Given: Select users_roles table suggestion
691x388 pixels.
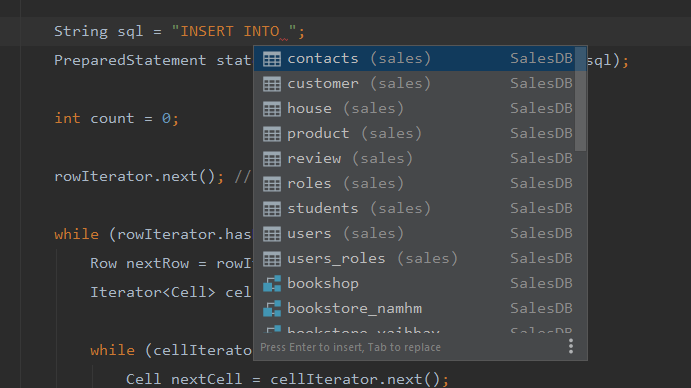Looking at the screenshot, I should [414, 258].
